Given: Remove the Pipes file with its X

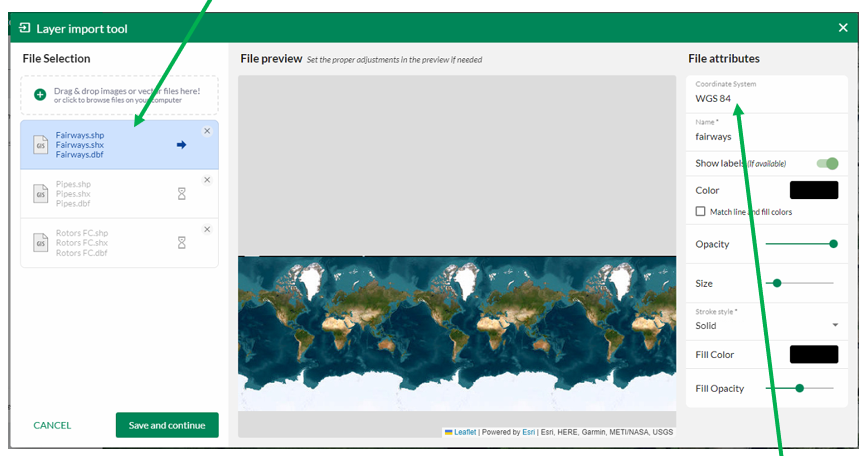Looking at the screenshot, I should click(207, 180).
